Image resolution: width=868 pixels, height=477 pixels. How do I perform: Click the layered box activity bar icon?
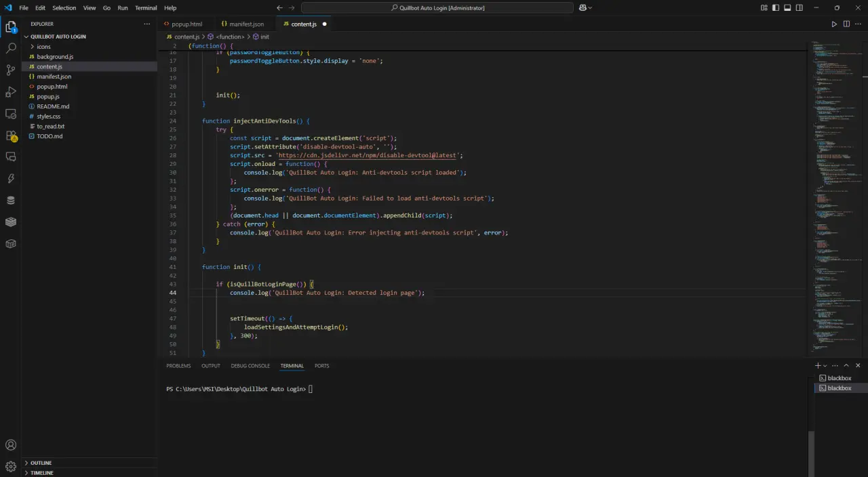click(11, 222)
